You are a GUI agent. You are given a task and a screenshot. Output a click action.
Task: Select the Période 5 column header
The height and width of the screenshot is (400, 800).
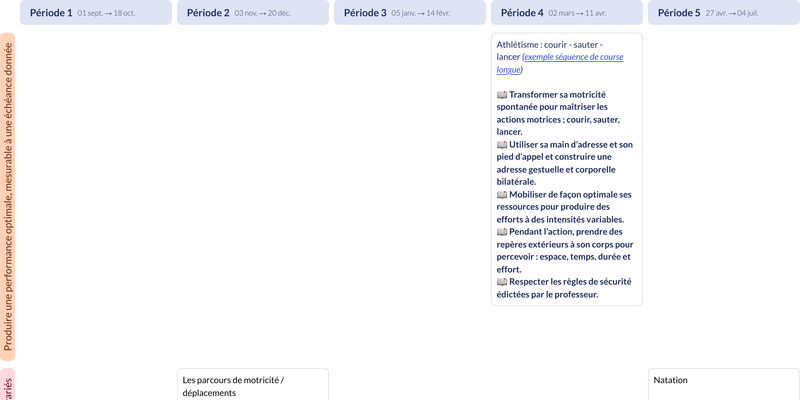click(x=724, y=12)
